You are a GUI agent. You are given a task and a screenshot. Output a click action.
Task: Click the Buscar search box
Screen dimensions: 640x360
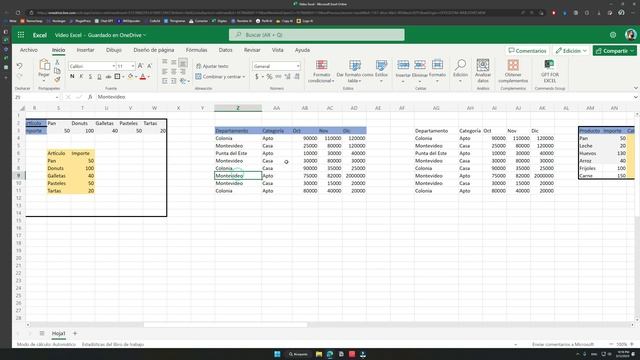(x=317, y=35)
